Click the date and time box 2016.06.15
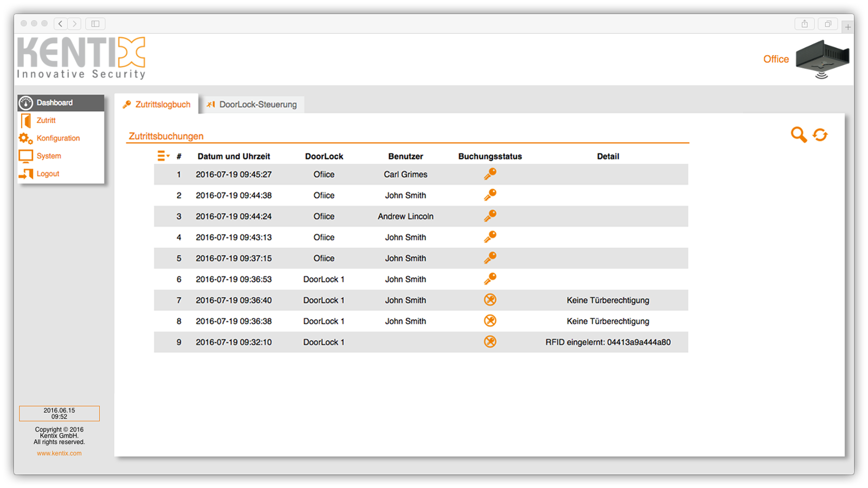Screen dimensions: 868x488 click(59, 414)
